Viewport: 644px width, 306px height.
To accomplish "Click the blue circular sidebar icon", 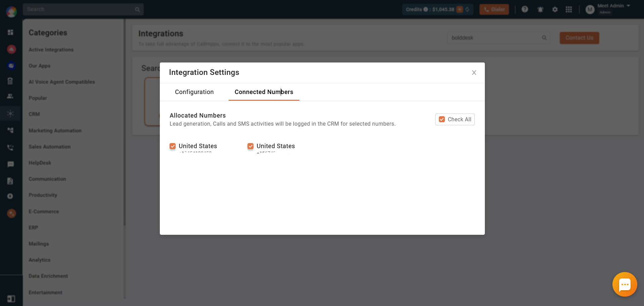I will (x=11, y=65).
